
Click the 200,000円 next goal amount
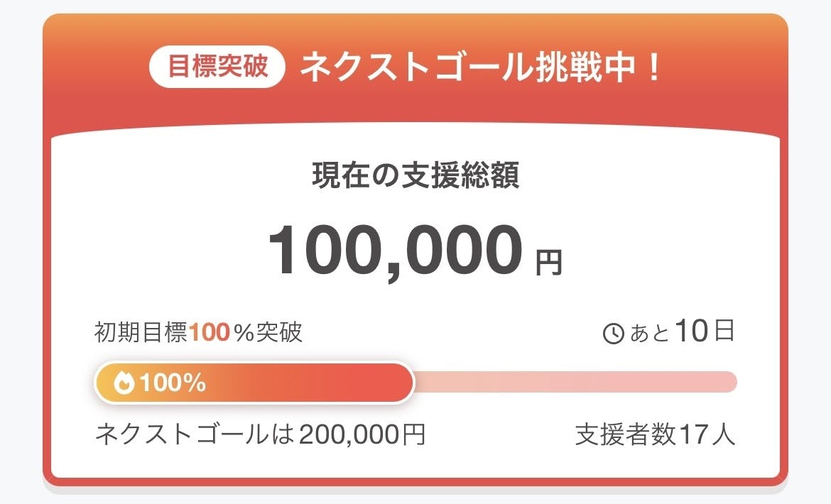362,433
